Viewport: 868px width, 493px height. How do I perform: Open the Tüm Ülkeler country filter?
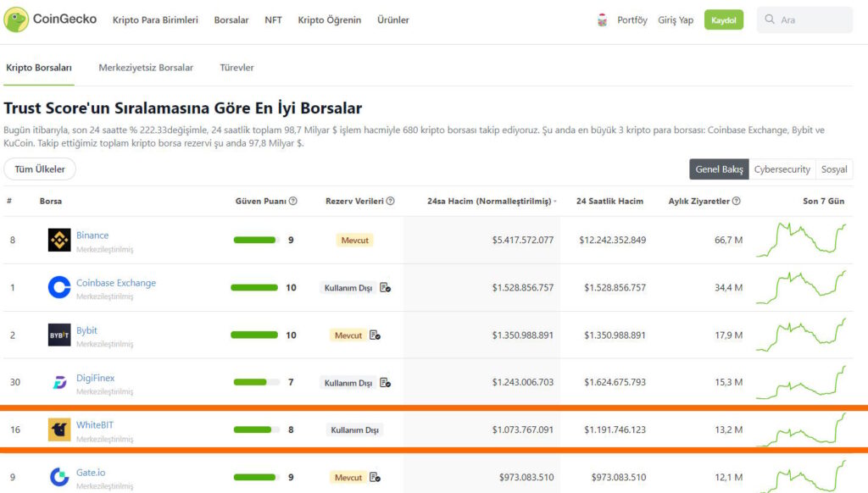click(40, 169)
